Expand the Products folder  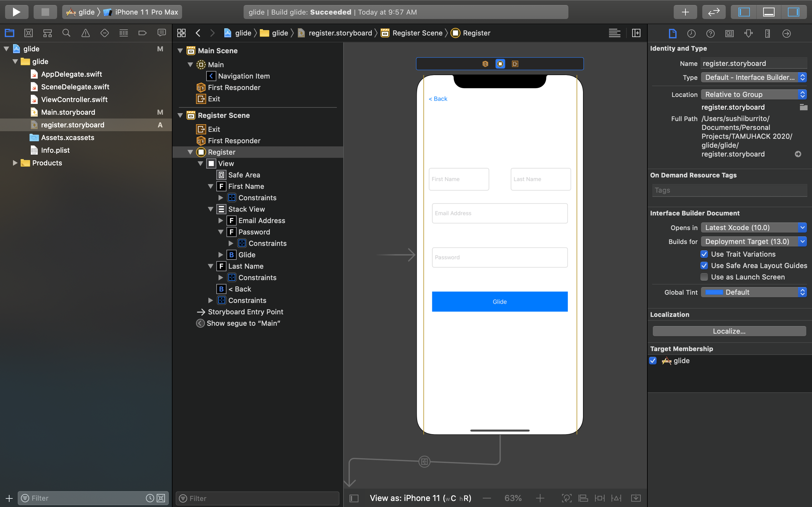tap(15, 163)
